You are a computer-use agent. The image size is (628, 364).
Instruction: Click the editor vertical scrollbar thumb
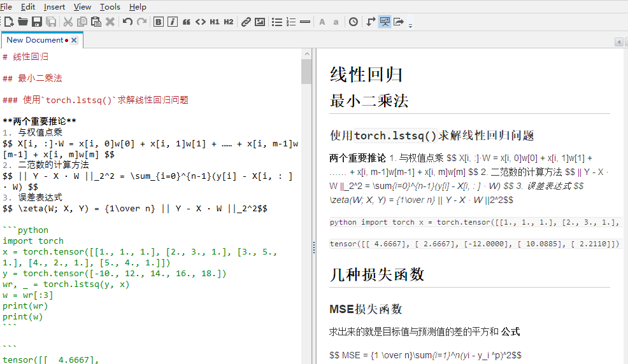click(307, 71)
